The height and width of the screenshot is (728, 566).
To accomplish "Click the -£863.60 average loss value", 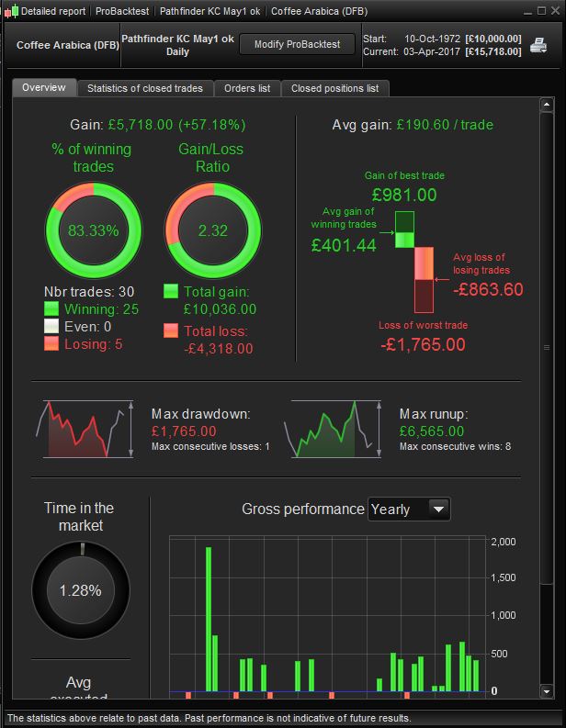I will (x=488, y=290).
